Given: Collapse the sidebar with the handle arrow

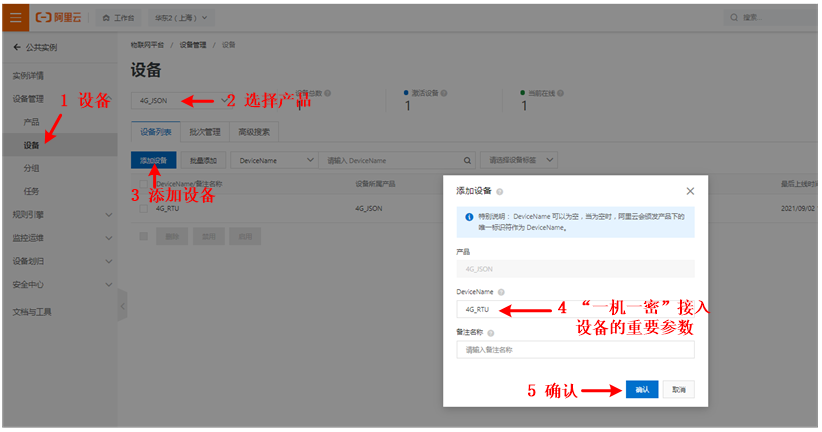Looking at the screenshot, I should [x=123, y=306].
